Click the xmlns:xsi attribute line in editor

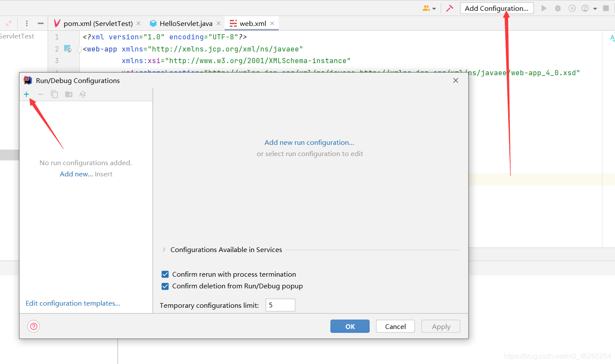236,61
